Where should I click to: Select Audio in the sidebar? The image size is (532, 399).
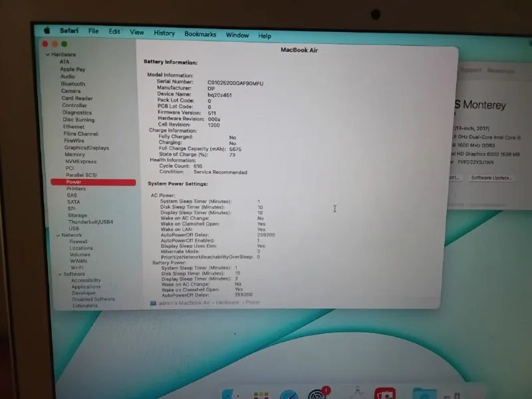(68, 76)
